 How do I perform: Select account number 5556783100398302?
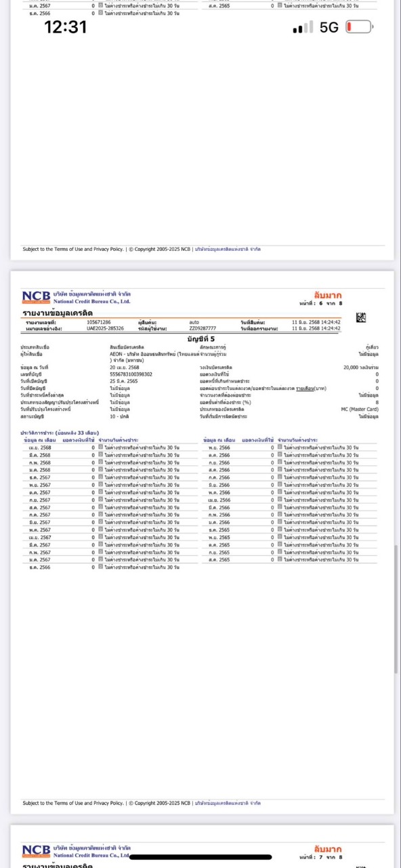(x=131, y=374)
